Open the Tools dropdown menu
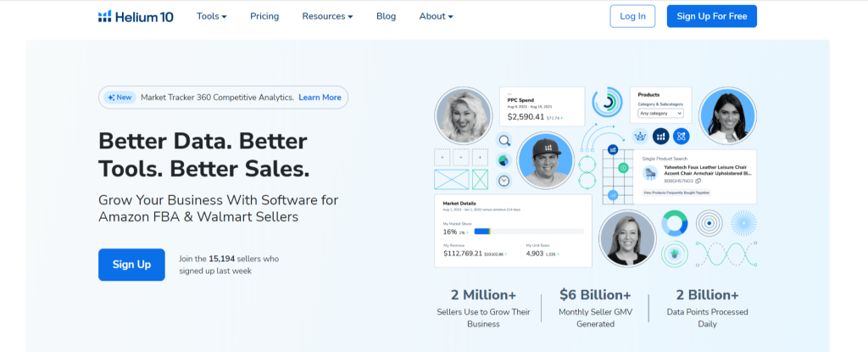The height and width of the screenshot is (352, 868). 211,16
